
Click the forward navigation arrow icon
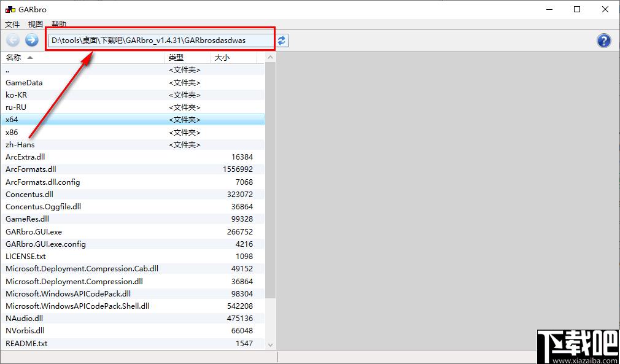coord(32,40)
